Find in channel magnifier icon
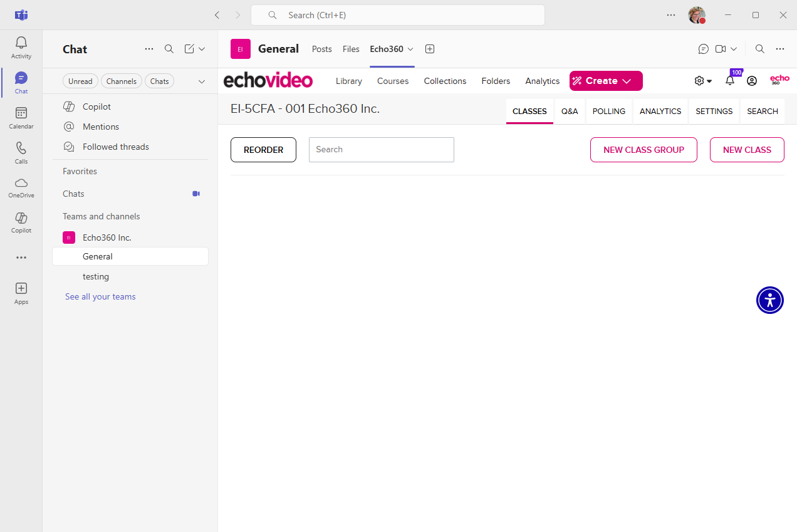The image size is (797, 532). (x=759, y=49)
